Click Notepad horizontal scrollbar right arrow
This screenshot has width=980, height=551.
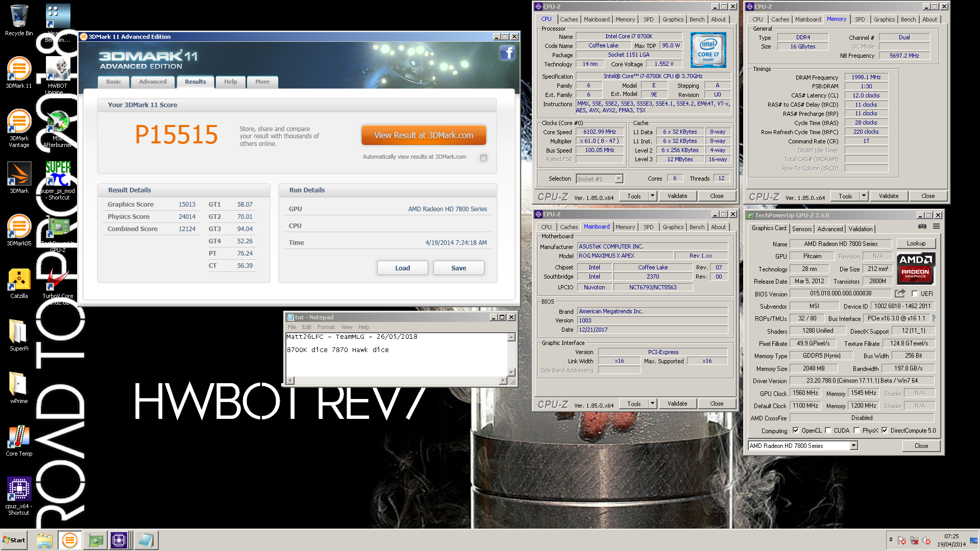(503, 380)
